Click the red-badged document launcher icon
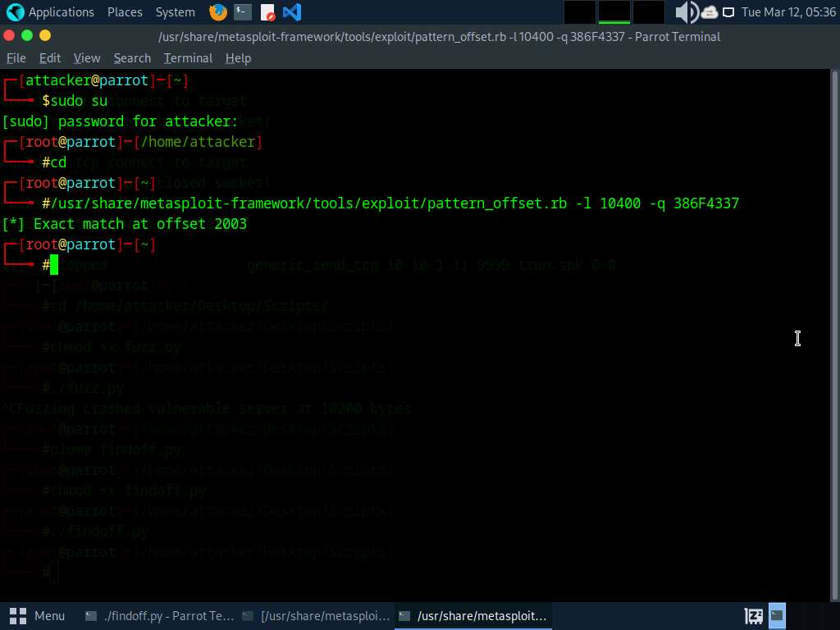Viewport: 840px width, 630px height. click(267, 12)
